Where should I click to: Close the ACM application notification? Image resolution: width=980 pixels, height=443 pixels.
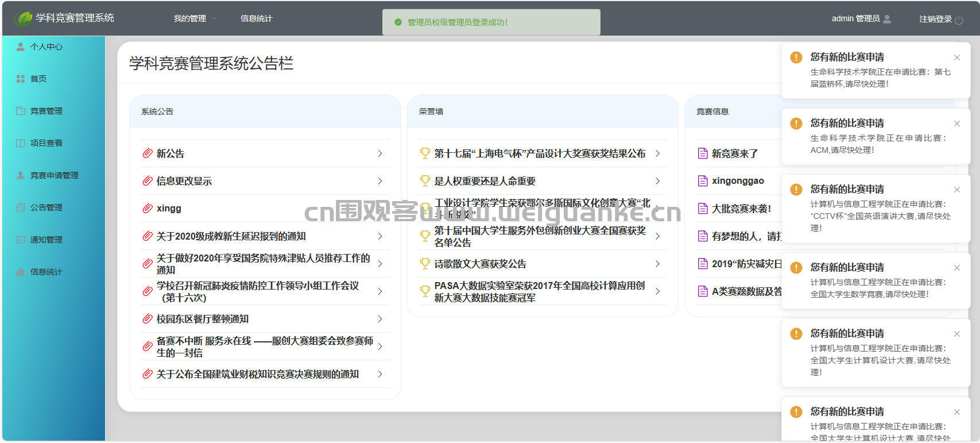click(x=957, y=124)
